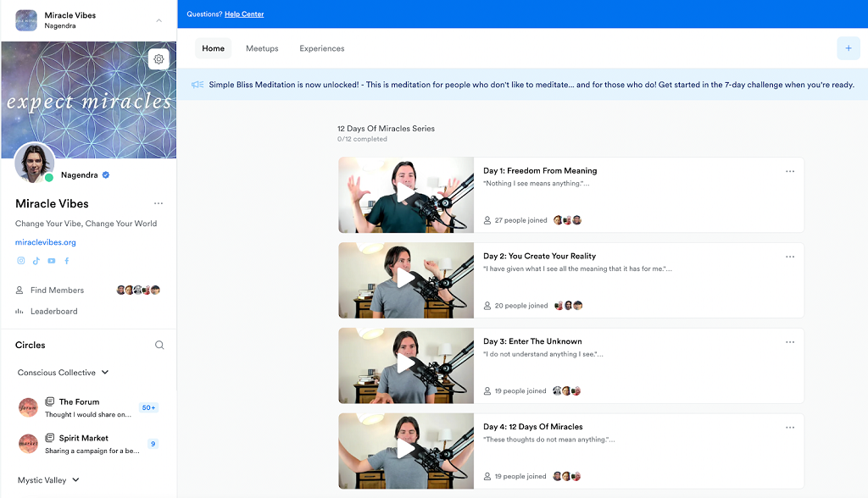Visit the miraclevibes.org link
The width and height of the screenshot is (868, 498).
click(46, 242)
